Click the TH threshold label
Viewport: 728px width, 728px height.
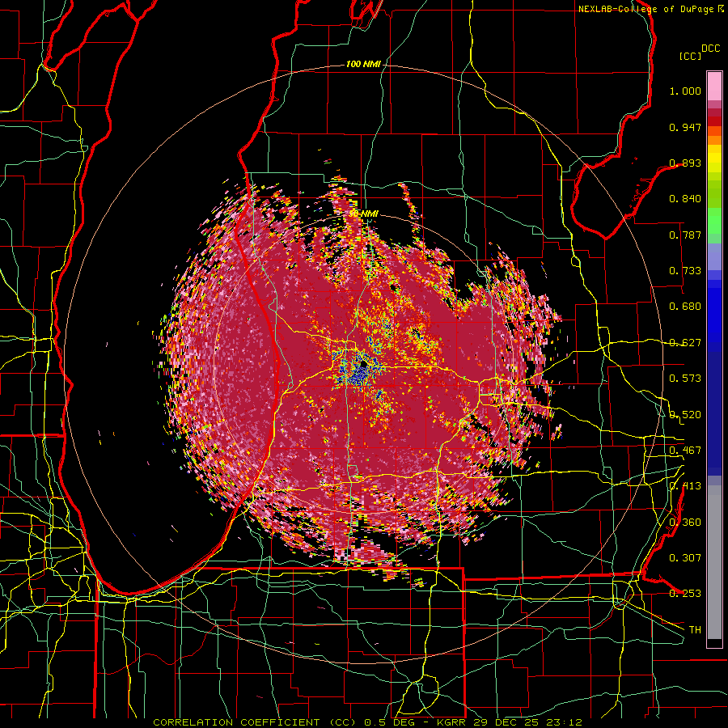(x=695, y=630)
